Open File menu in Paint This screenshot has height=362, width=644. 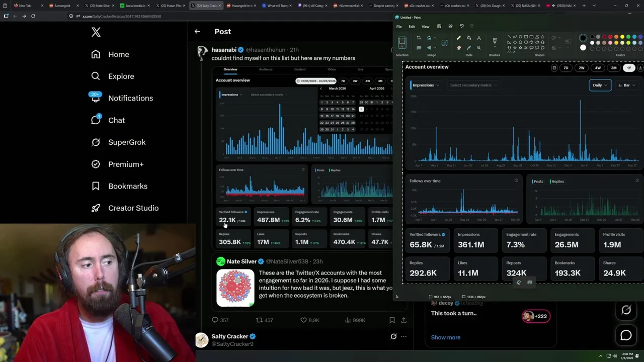[x=399, y=27]
